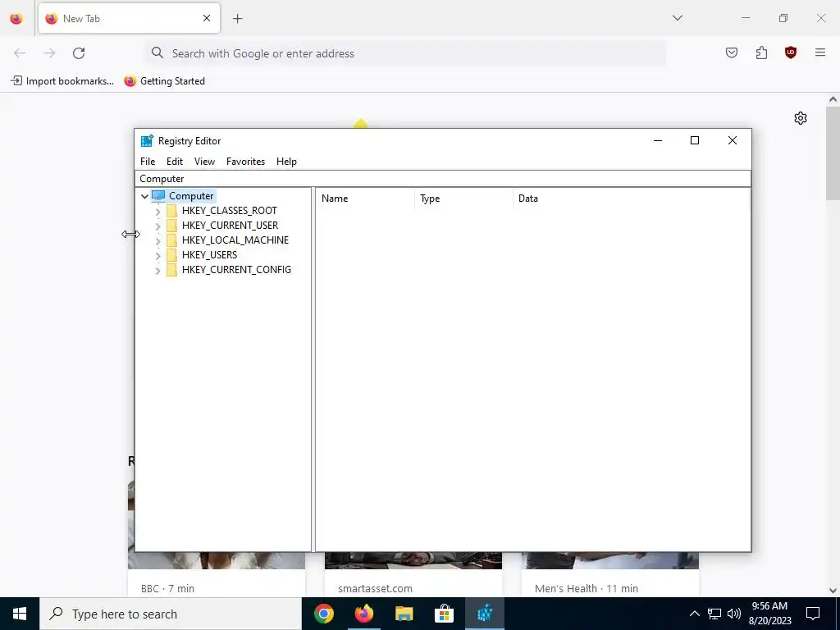
Task: Expand HKEY_CURRENT_CONFIG key
Action: pos(158,271)
